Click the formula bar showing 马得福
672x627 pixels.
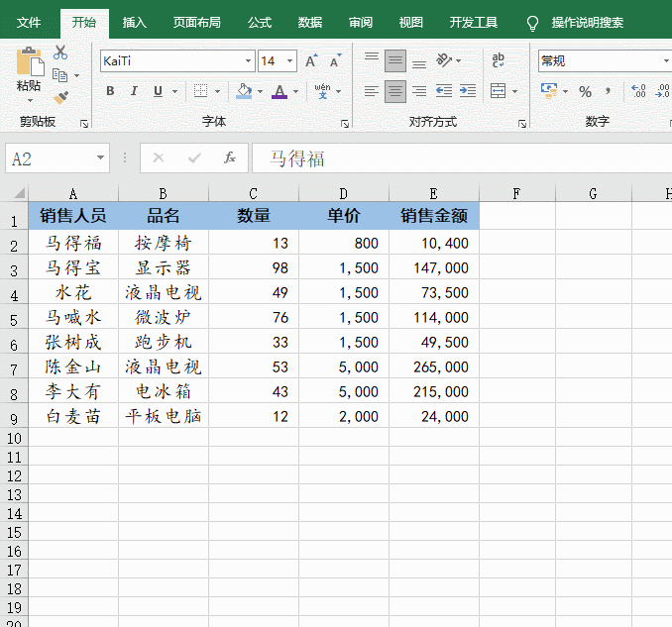[462, 158]
